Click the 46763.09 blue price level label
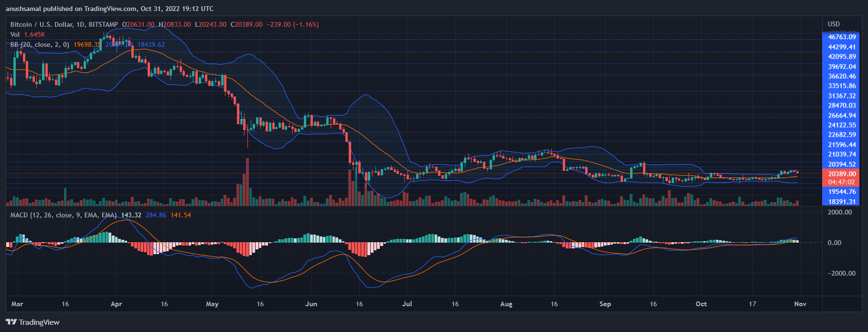Screen dimensions: 868x332 click(841, 37)
